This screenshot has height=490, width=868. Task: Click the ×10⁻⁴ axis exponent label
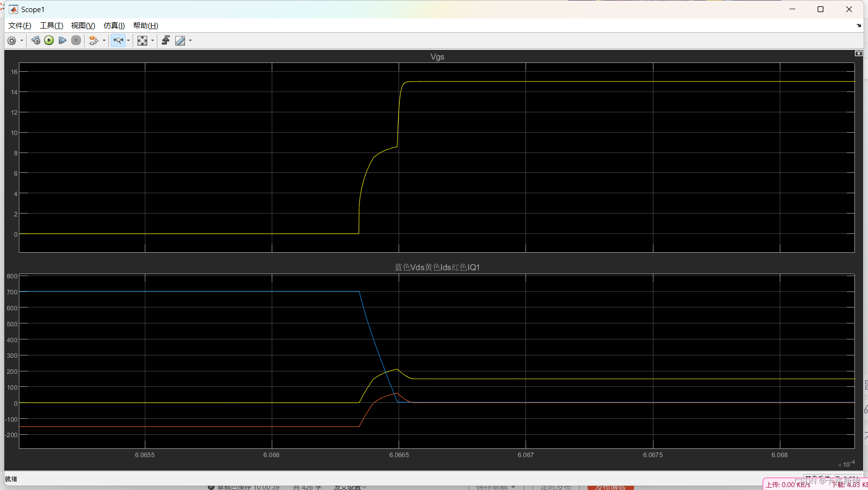click(x=846, y=464)
